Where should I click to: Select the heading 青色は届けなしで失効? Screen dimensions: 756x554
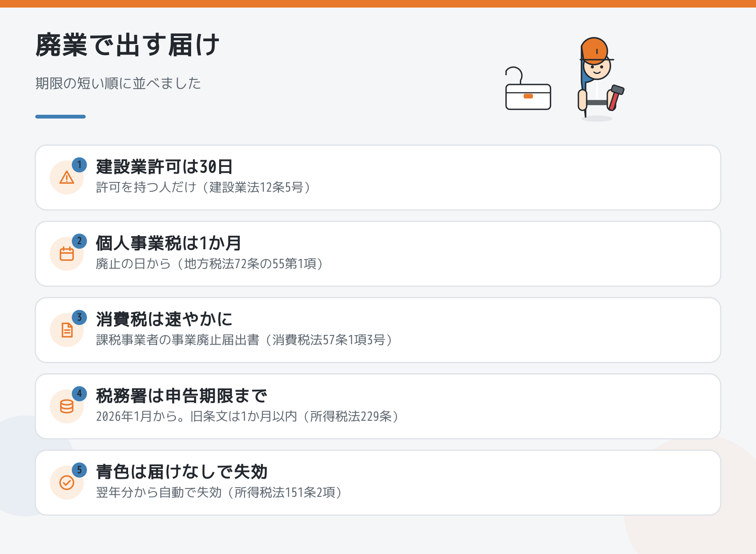(181, 472)
